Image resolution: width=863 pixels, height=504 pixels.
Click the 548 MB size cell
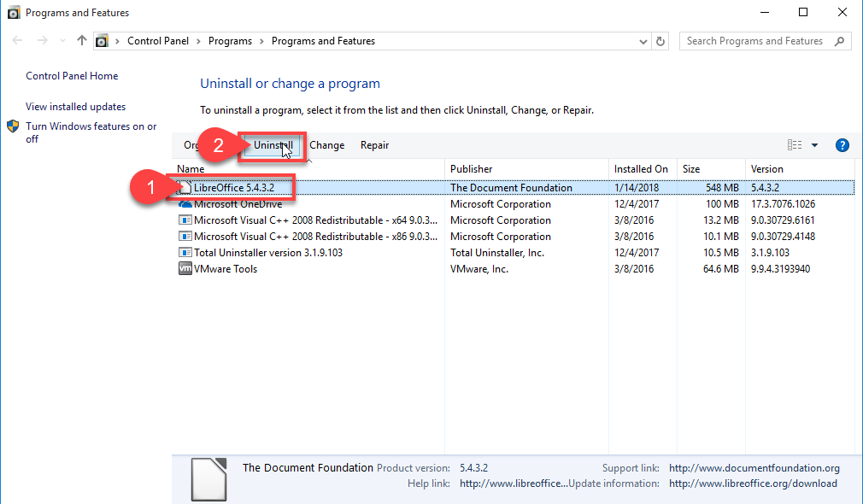[x=722, y=188]
